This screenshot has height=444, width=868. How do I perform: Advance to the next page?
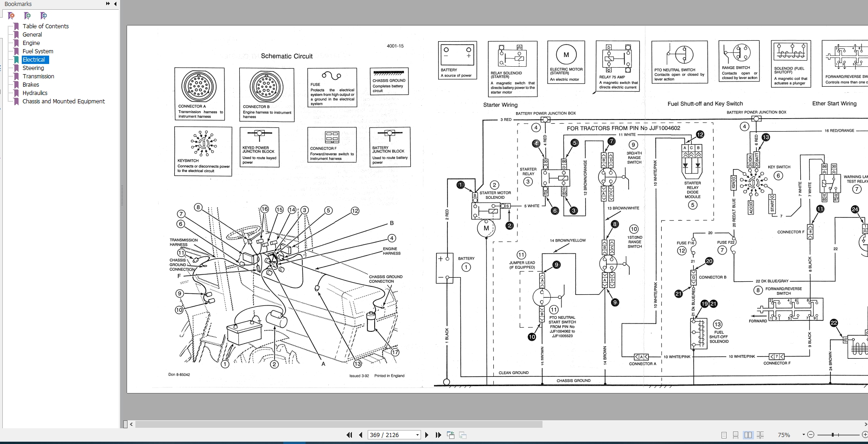tap(427, 435)
